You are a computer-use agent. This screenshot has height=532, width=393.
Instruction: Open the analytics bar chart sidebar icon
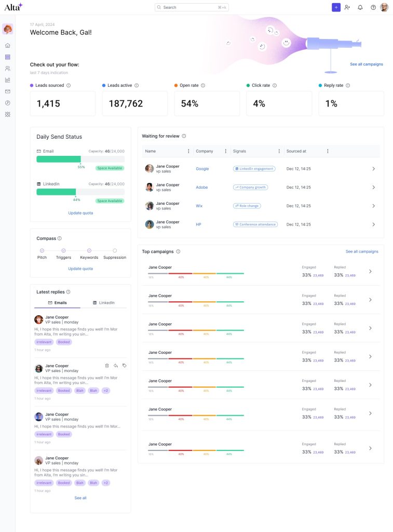point(7,80)
